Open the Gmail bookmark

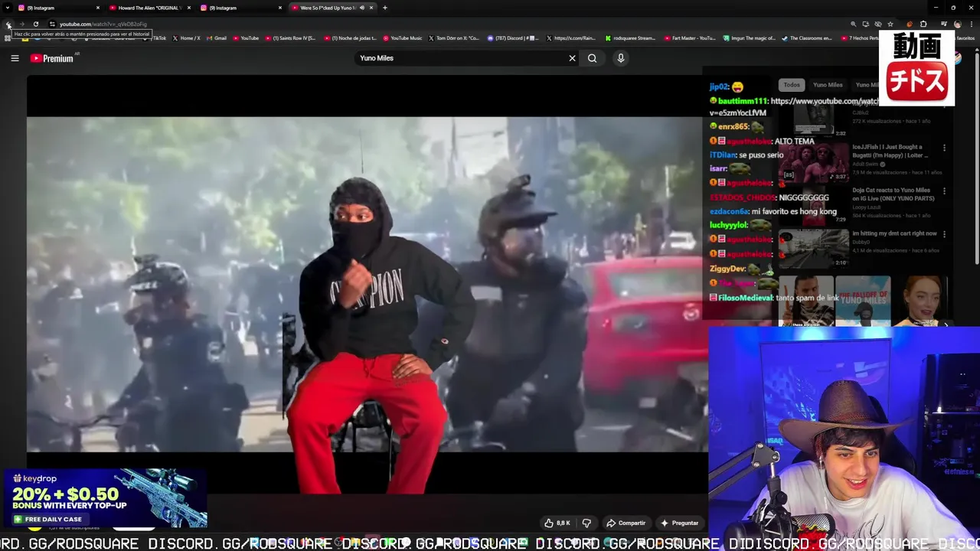(217, 38)
